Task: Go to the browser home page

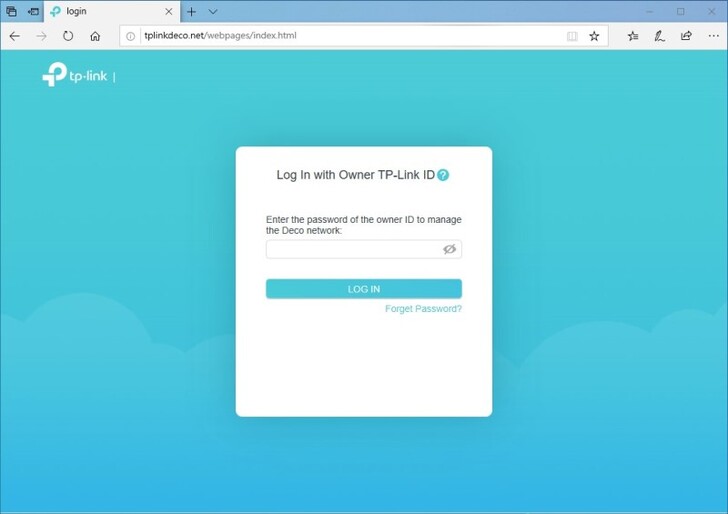Action: [95, 36]
